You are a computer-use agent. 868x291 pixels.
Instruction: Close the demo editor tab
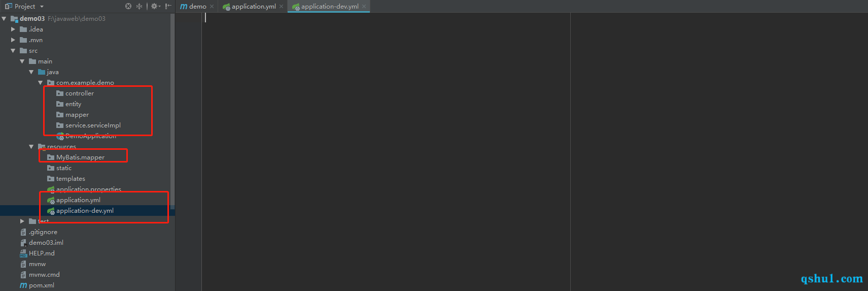pyautogui.click(x=212, y=7)
